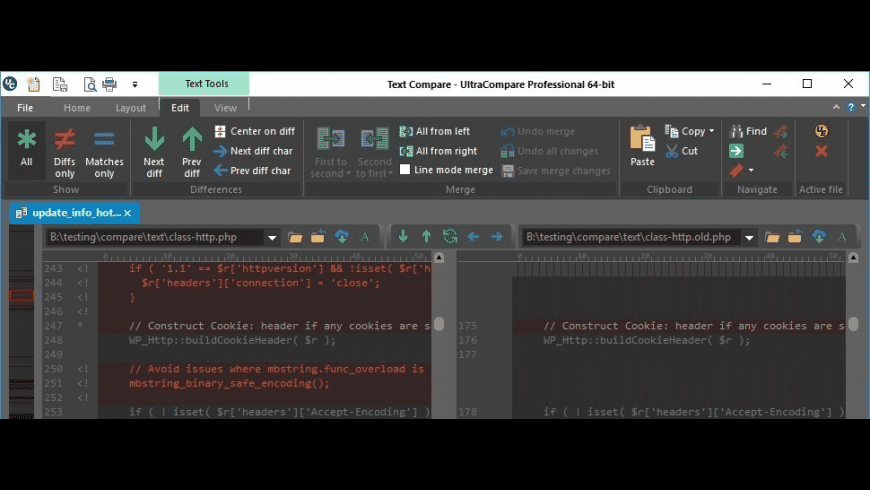This screenshot has width=870, height=490.
Task: Click the new session icon in quick access toolbar
Action: 33,84
